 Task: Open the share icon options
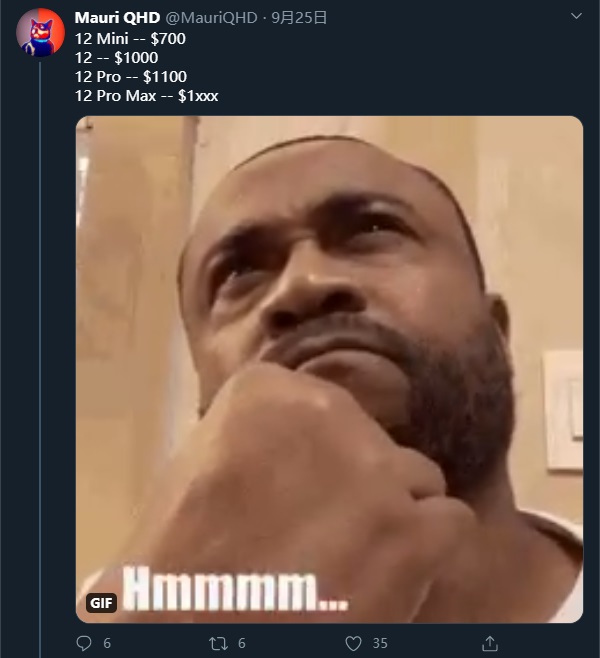click(490, 643)
